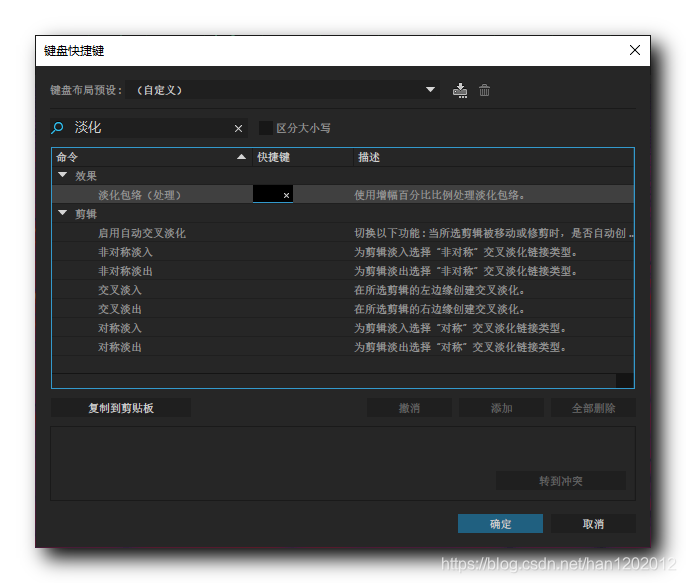The width and height of the screenshot is (686, 583).
Task: Click the 添加 button
Action: [501, 408]
